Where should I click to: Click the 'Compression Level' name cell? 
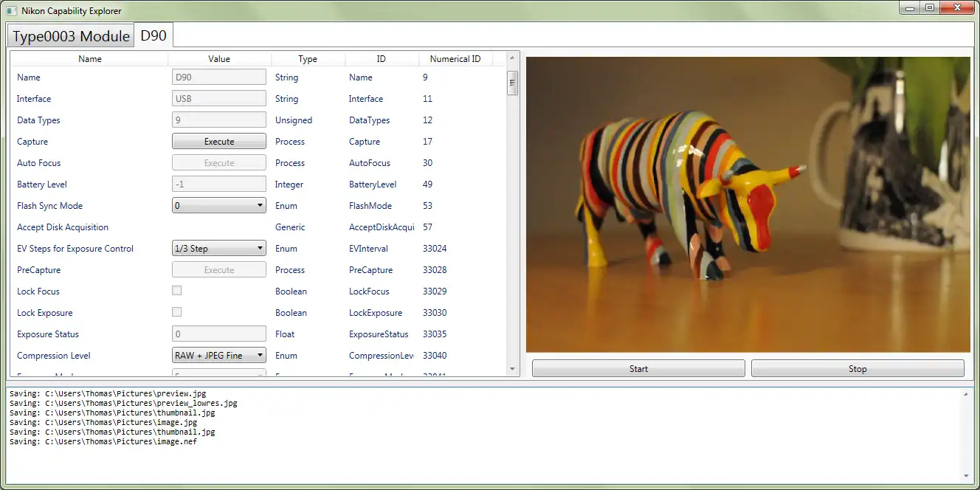click(53, 355)
